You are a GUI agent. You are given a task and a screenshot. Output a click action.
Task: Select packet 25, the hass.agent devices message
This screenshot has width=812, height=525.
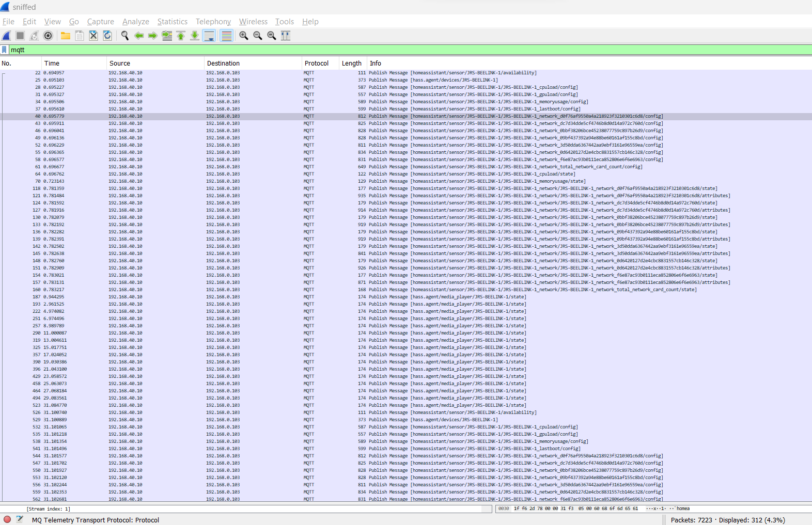(406, 80)
